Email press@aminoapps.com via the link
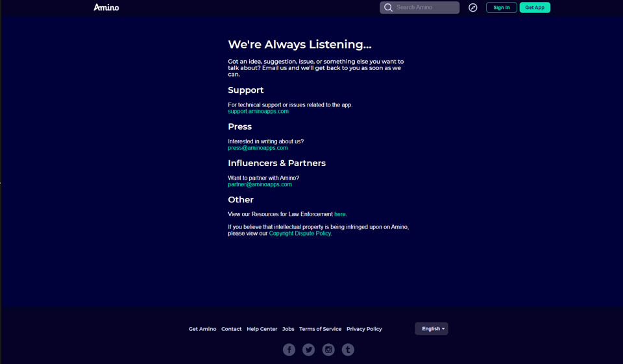 (x=258, y=148)
